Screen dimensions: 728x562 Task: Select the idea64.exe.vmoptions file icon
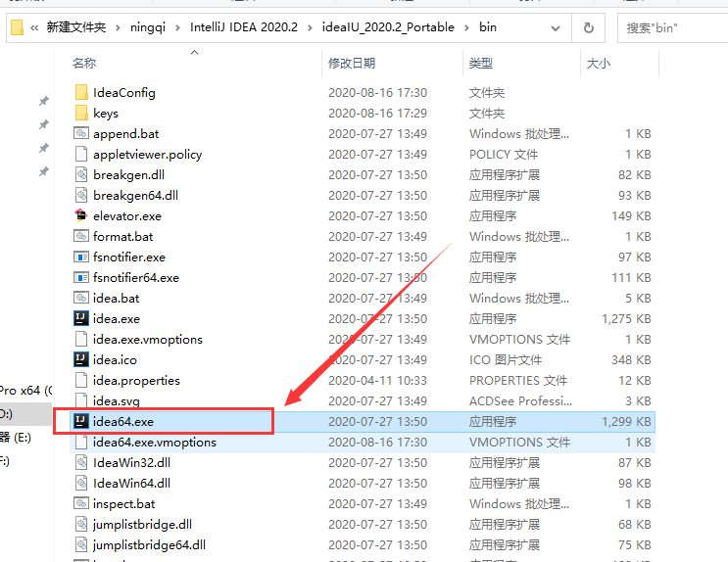(x=81, y=442)
